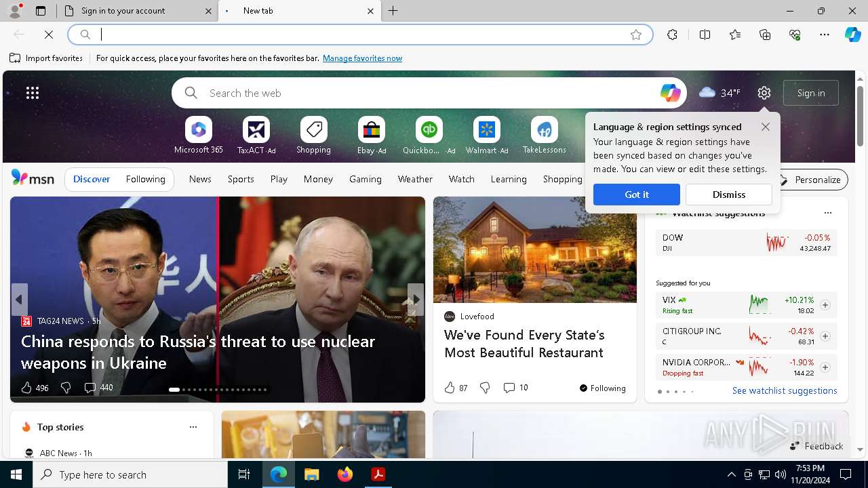Dislike the Lovefood restaurant article
Screen dimensions: 868x488
click(x=485, y=388)
